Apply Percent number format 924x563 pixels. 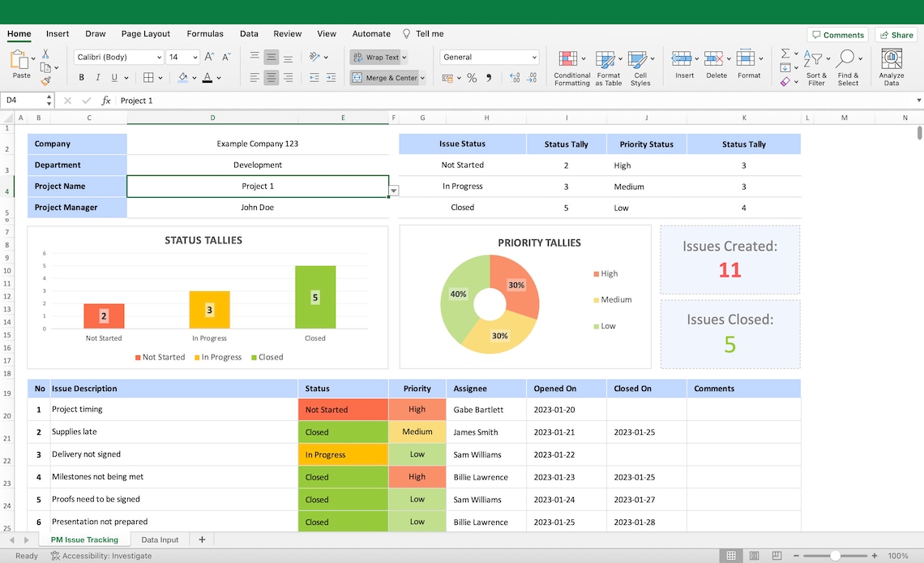coord(471,78)
